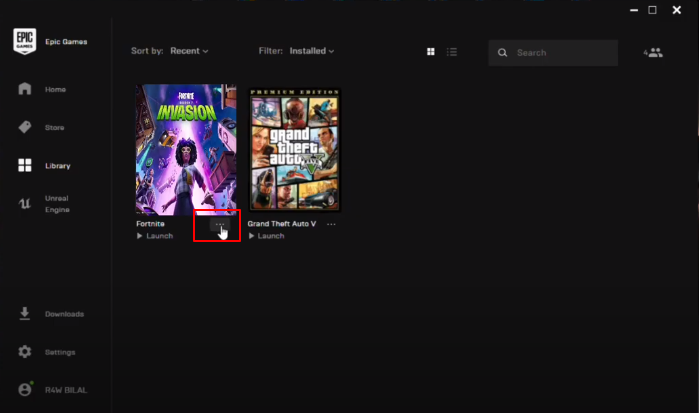Launch Grand Theft Auto V

266,236
